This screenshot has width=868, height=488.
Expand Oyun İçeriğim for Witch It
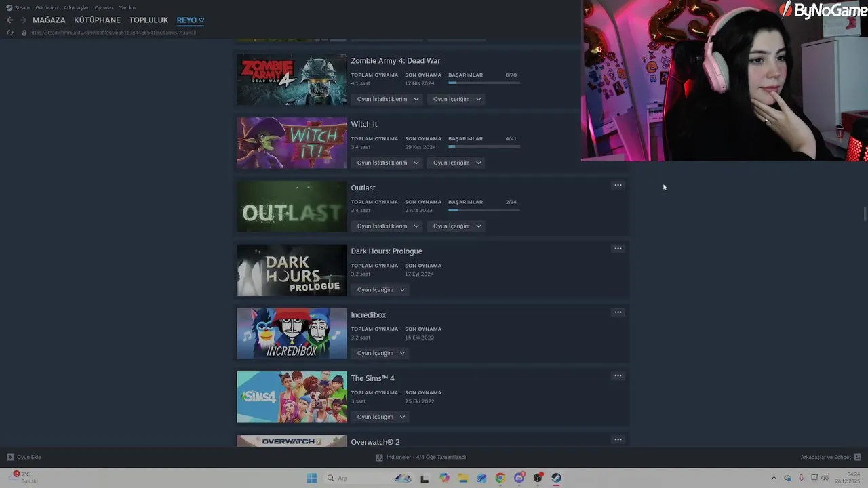pos(457,163)
